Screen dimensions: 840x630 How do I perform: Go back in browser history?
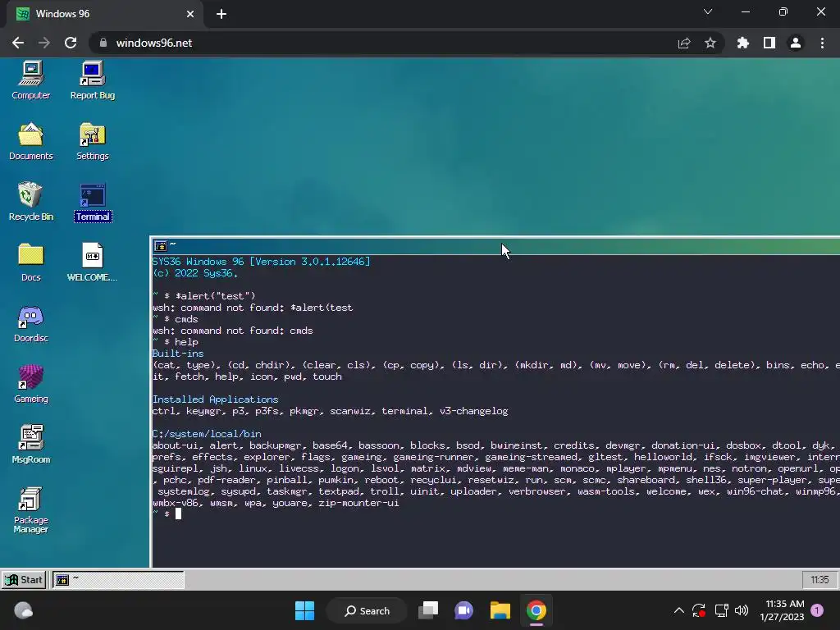[x=18, y=43]
